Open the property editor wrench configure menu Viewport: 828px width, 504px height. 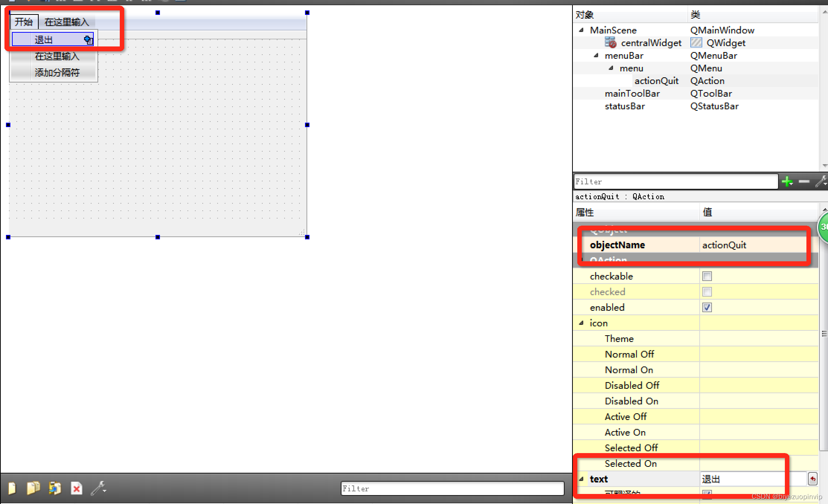821,182
